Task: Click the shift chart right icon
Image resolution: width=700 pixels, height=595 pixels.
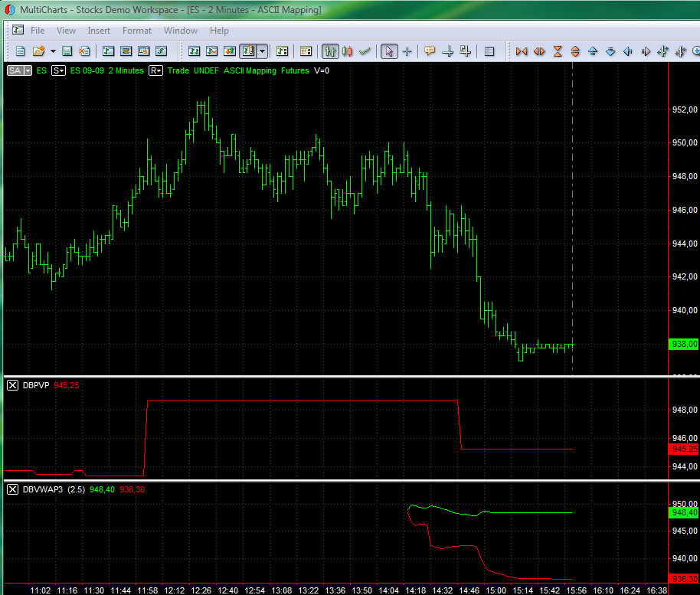Action: point(646,51)
